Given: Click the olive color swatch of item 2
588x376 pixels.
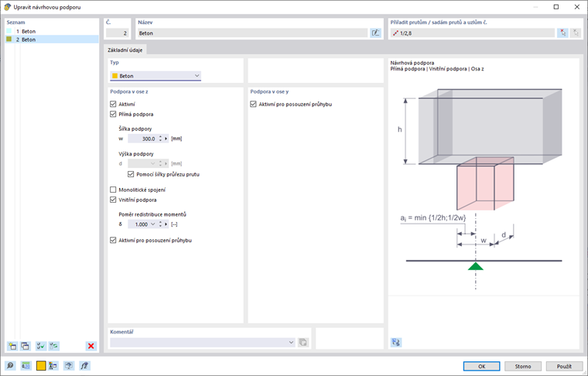Looking at the screenshot, I should coord(9,39).
